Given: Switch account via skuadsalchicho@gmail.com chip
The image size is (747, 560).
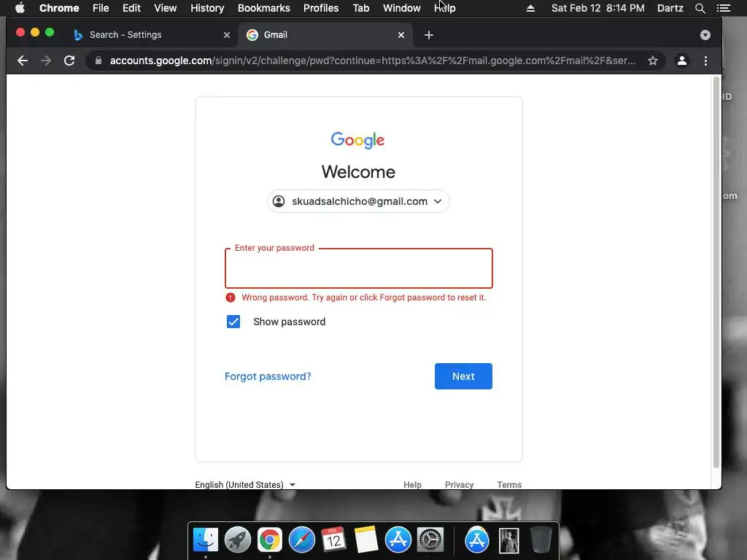Looking at the screenshot, I should click(x=358, y=201).
